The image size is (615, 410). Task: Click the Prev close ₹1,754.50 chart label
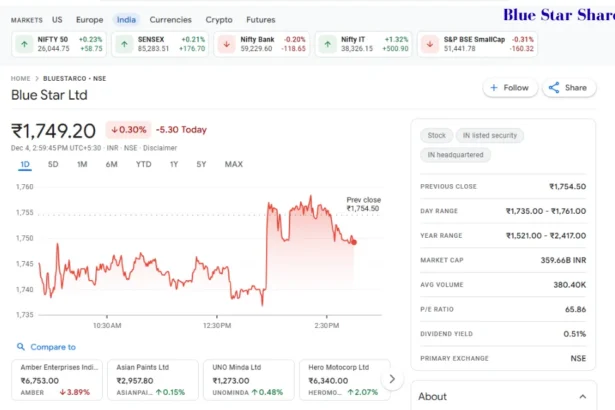click(x=364, y=204)
